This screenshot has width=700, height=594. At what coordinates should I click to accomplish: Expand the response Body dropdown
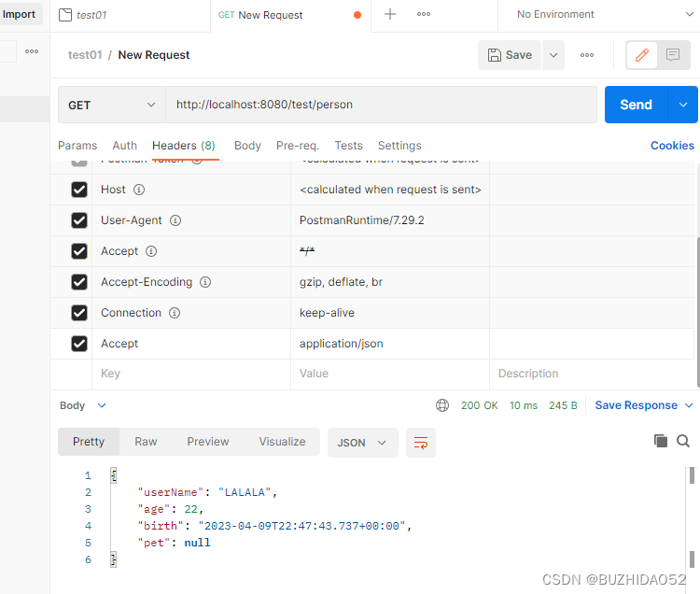83,405
